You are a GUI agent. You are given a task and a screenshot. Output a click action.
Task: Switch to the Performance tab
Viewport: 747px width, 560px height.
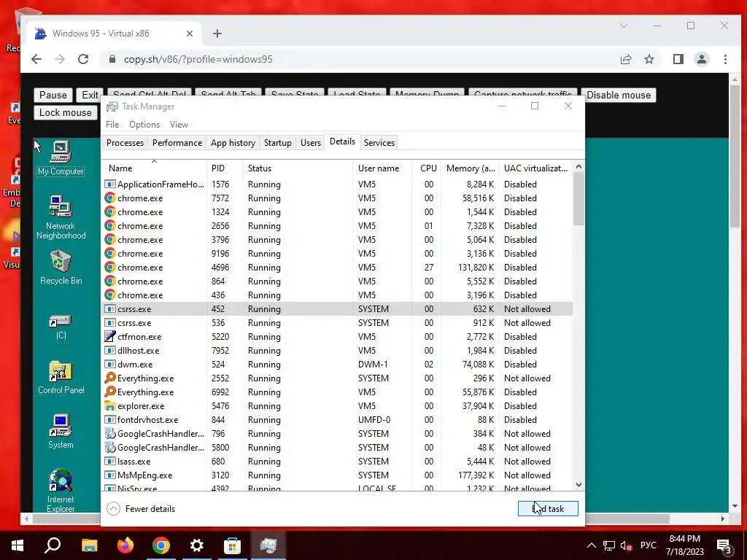(177, 143)
